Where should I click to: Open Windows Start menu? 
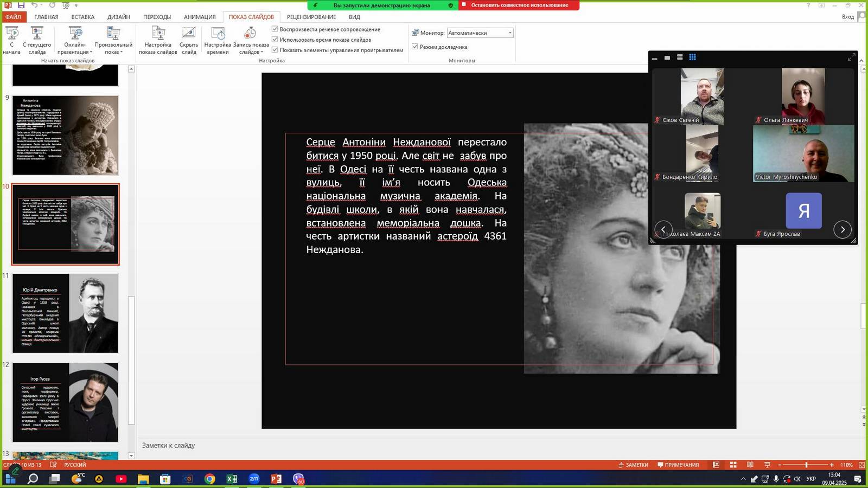coord(10,479)
